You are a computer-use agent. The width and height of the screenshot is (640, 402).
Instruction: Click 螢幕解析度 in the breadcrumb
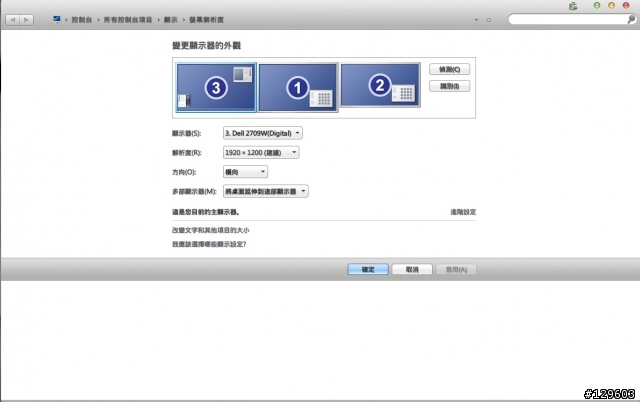click(206, 20)
